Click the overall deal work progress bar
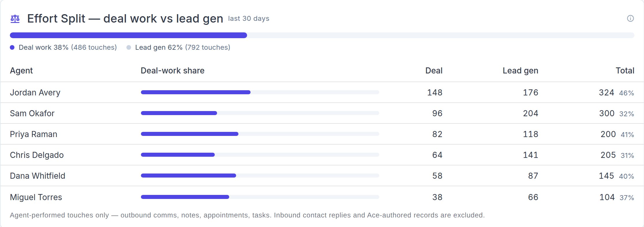This screenshot has width=644, height=227. click(322, 35)
